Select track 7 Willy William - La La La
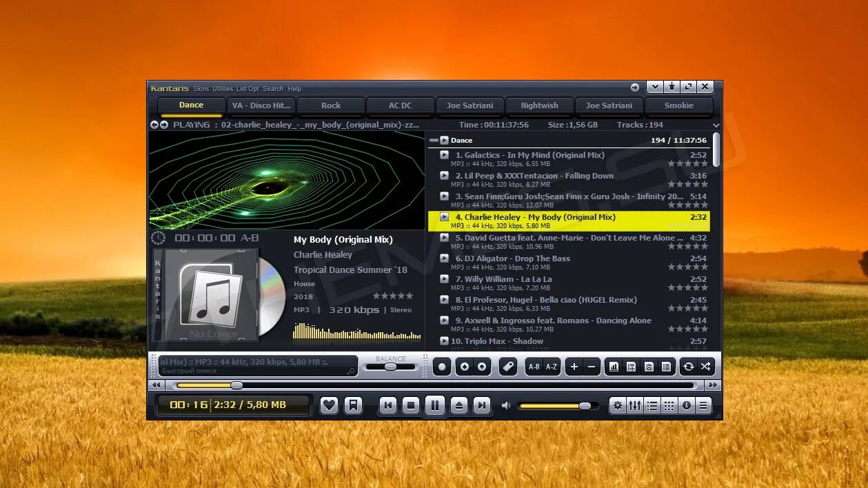868x488 pixels. pyautogui.click(x=569, y=283)
